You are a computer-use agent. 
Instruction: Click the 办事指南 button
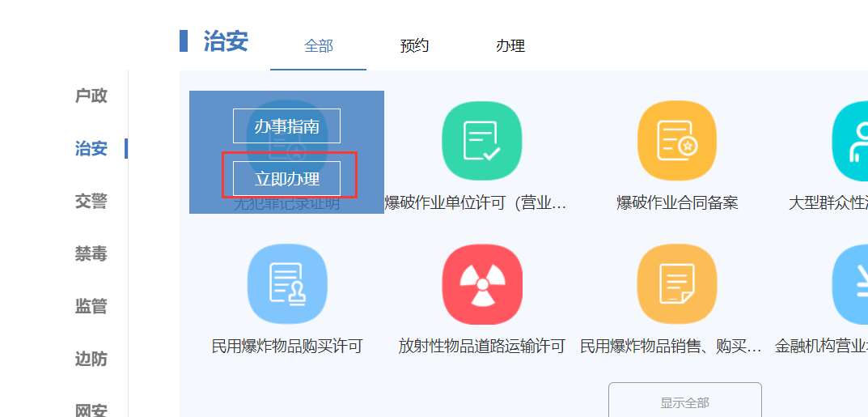[286, 126]
